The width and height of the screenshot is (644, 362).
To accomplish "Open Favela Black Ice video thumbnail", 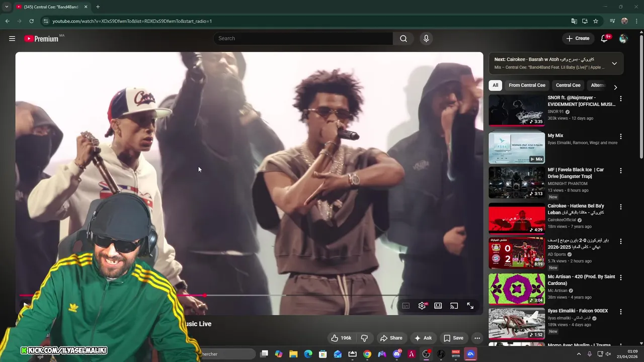I will pyautogui.click(x=517, y=183).
